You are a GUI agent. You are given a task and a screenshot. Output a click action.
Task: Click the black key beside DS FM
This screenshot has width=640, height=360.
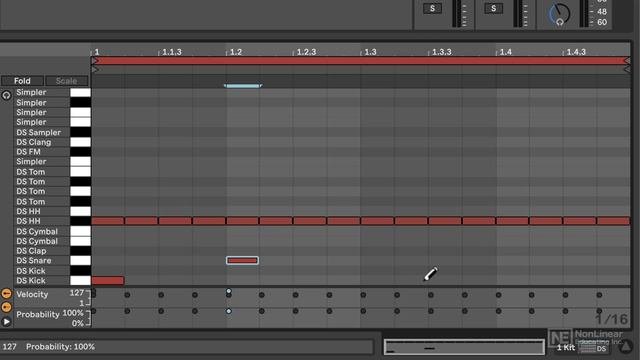coord(80,152)
